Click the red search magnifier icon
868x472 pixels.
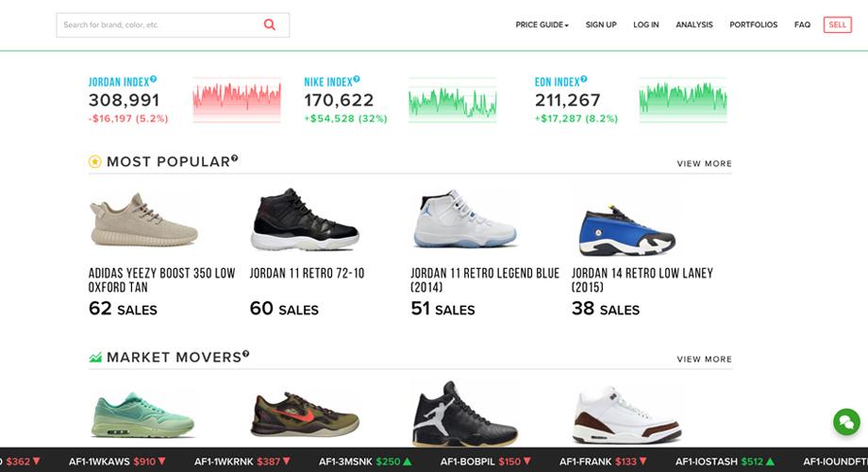click(270, 25)
